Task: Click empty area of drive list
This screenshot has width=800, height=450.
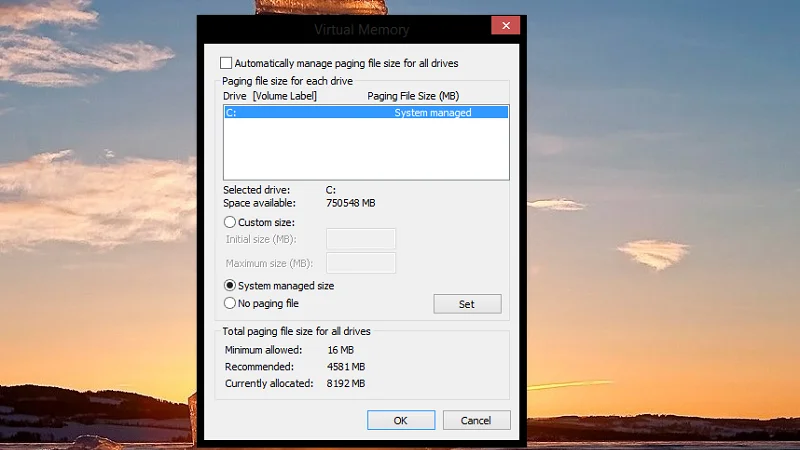Action: point(366,148)
